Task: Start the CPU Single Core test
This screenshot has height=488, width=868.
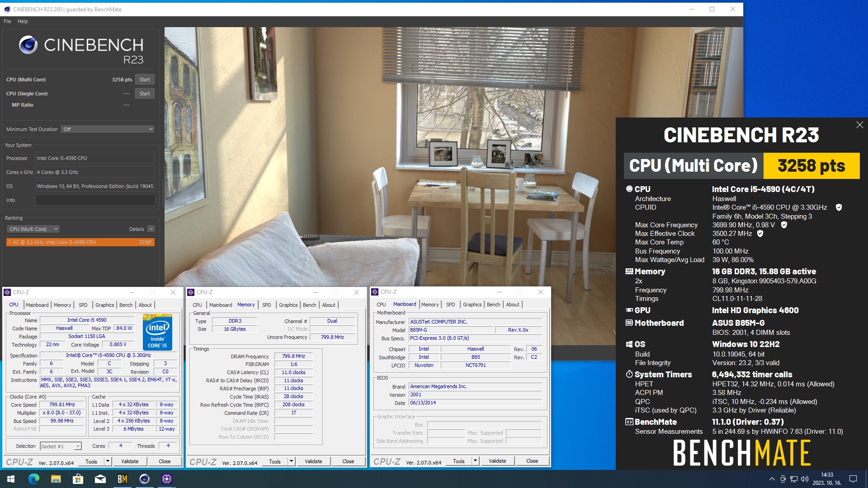Action: click(145, 94)
